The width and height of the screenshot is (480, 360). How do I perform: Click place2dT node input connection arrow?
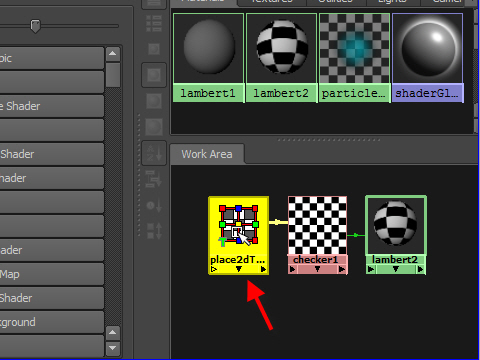[x=214, y=269]
